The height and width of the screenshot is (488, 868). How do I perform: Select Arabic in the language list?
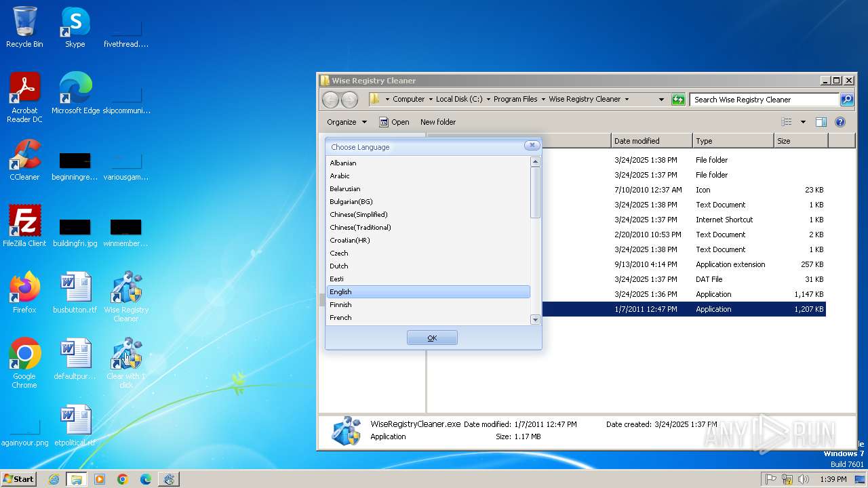coord(428,176)
